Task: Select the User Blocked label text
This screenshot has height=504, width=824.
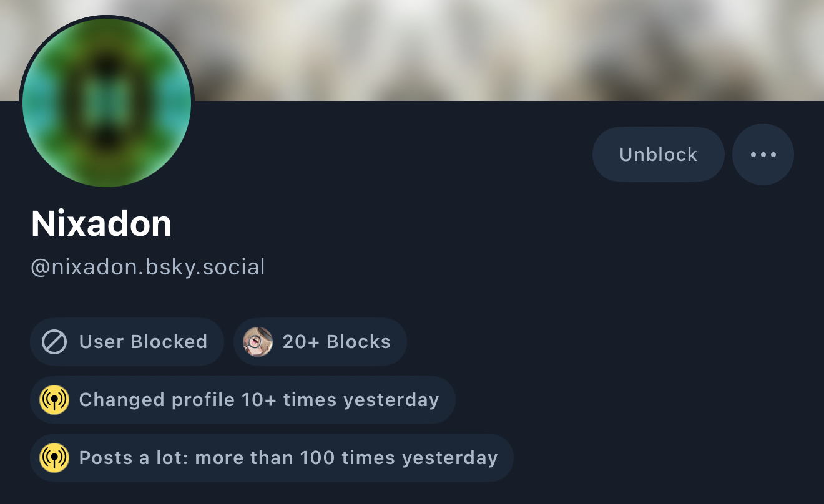Action: pos(143,342)
